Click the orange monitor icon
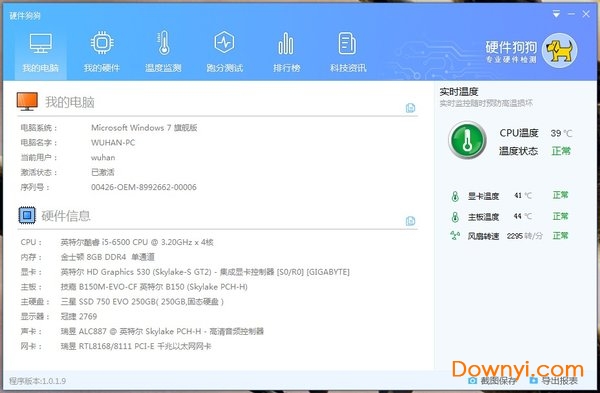600x393 pixels. pos(27,102)
